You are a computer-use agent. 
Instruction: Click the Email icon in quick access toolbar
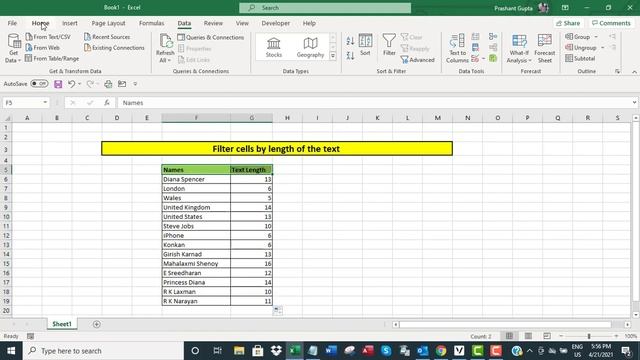click(122, 84)
